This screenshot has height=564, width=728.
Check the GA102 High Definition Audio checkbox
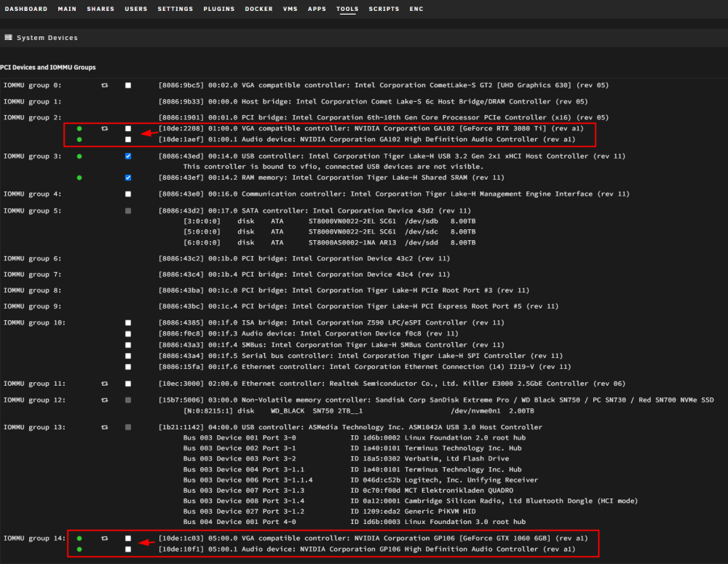tap(128, 140)
